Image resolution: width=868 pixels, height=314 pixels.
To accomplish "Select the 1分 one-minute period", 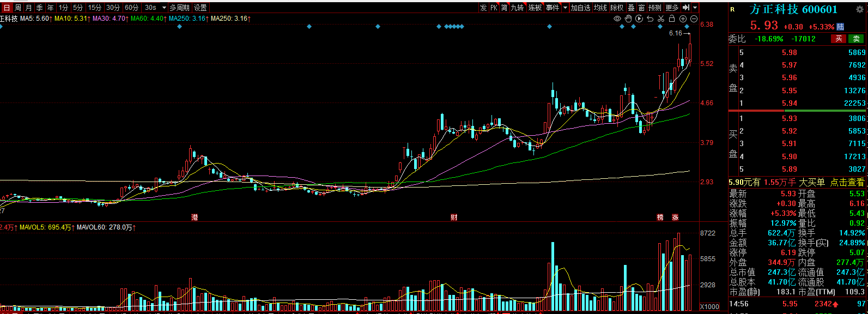I will click(x=64, y=8).
